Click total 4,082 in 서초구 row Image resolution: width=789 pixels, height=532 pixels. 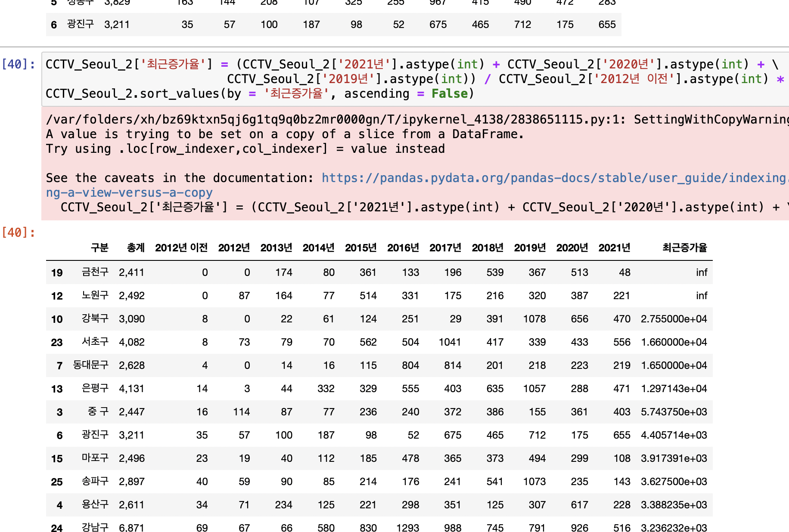132,342
